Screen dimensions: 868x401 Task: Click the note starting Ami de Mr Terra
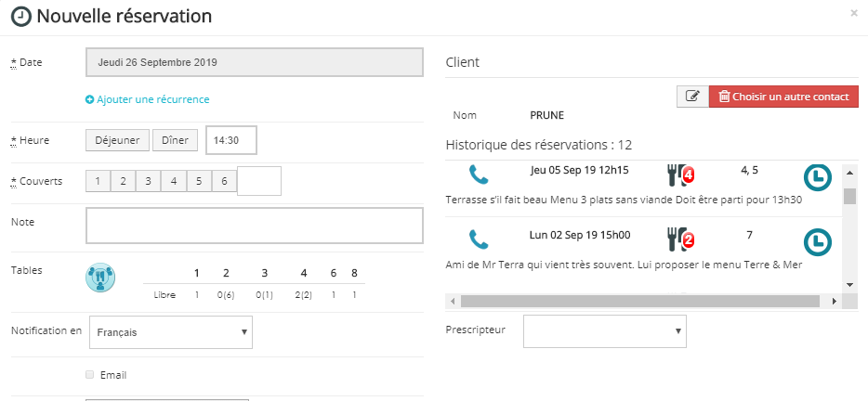click(624, 265)
